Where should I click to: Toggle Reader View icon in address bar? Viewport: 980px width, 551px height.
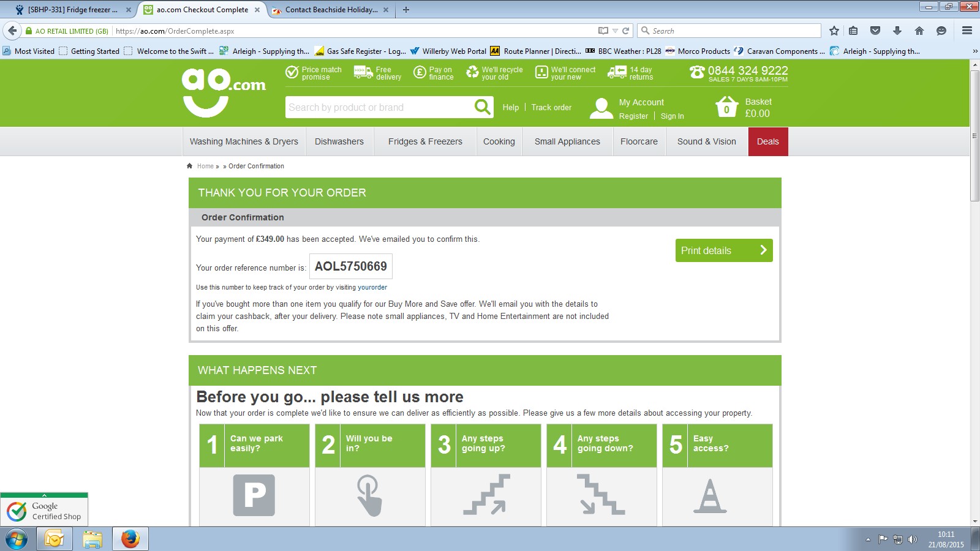[603, 31]
